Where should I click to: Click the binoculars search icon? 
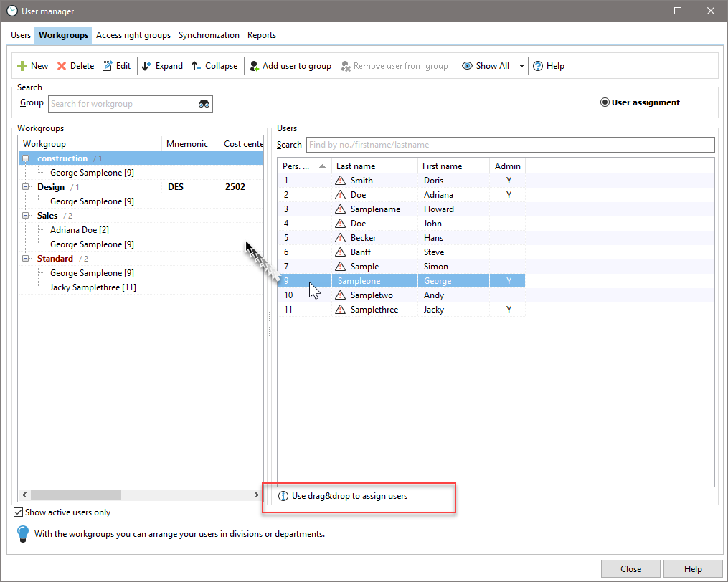click(204, 104)
